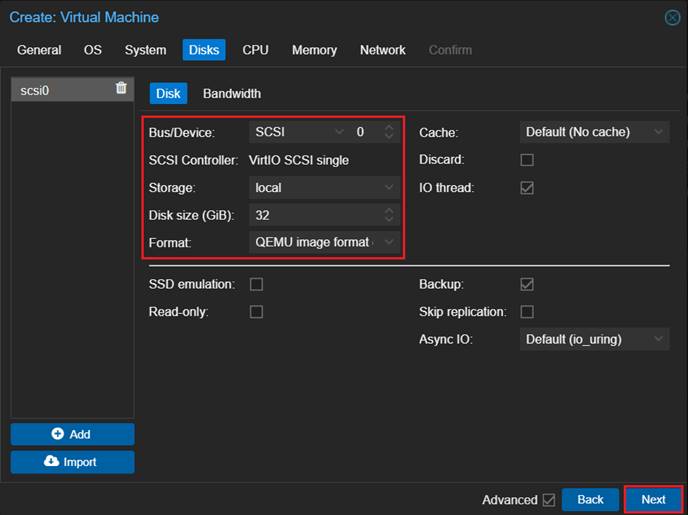This screenshot has width=688, height=515.
Task: Enable the Skip replication checkbox
Action: click(x=527, y=312)
